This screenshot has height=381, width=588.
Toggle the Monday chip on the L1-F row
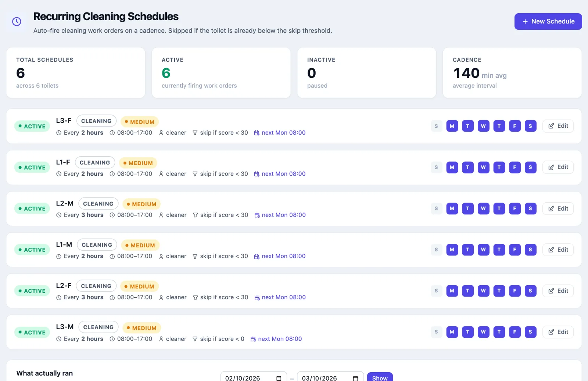[x=452, y=167]
